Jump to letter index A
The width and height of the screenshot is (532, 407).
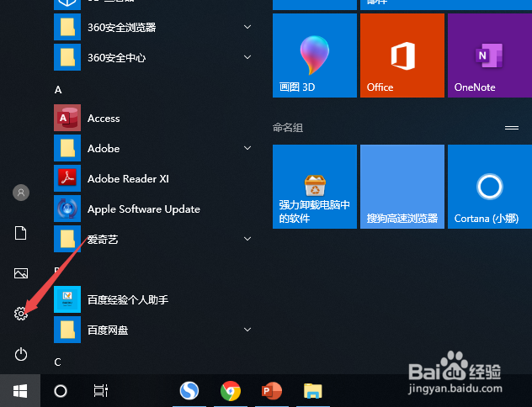(58, 90)
